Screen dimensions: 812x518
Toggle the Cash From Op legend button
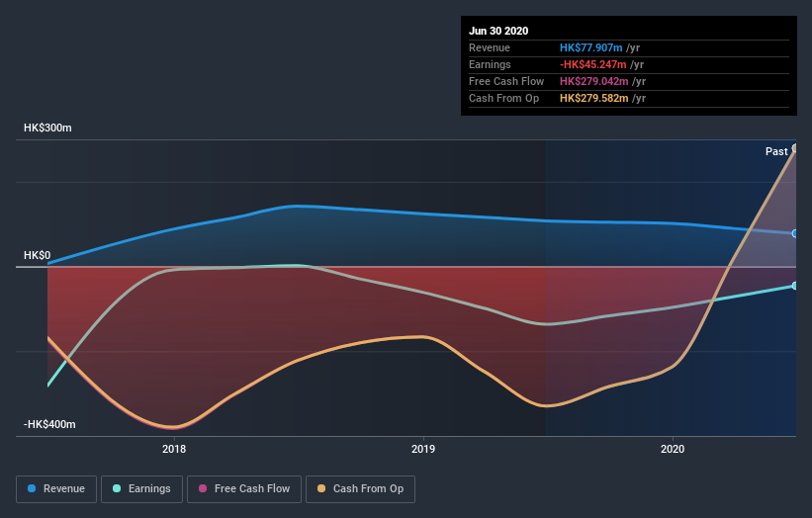click(x=360, y=489)
